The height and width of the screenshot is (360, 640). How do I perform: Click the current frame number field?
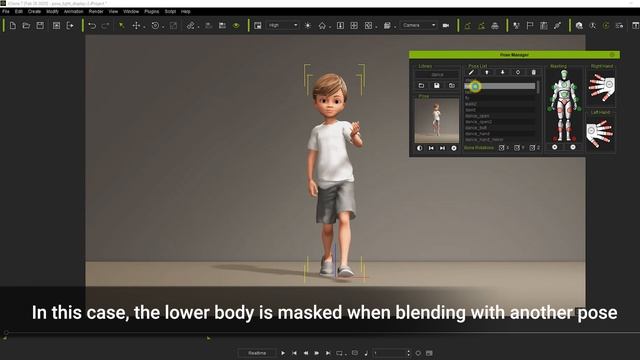click(x=390, y=353)
